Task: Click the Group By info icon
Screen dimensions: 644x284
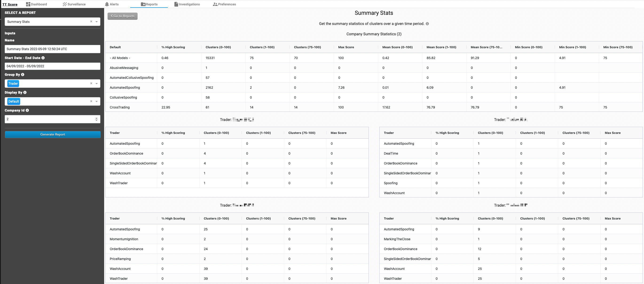Action: 23,75
